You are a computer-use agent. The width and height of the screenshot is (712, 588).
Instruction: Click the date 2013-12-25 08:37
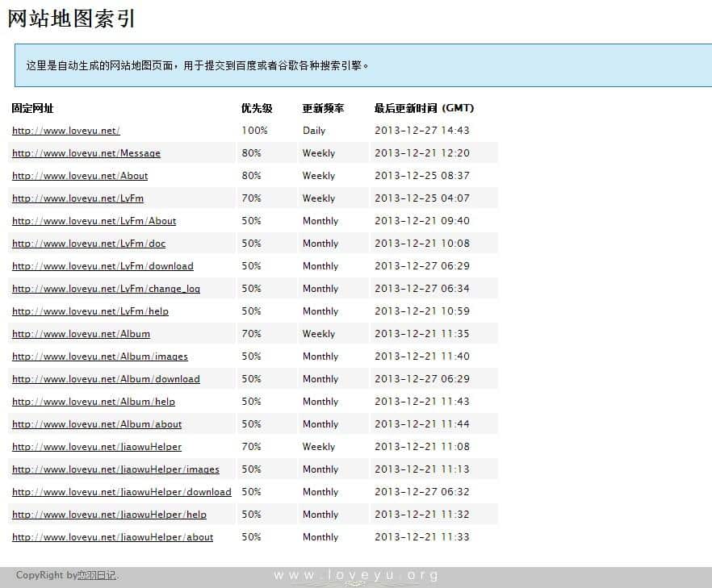422,176
